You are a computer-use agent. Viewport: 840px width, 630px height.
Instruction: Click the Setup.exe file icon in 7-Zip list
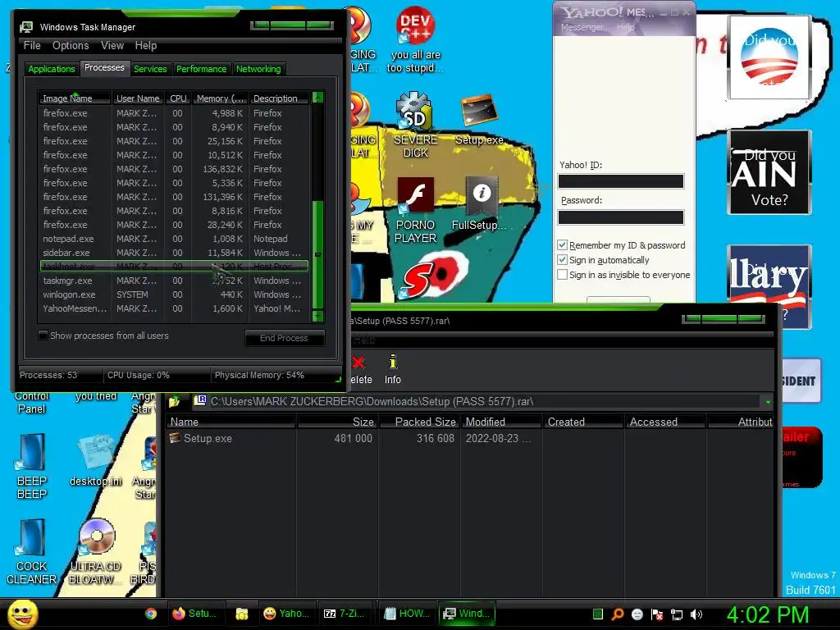pyautogui.click(x=175, y=438)
